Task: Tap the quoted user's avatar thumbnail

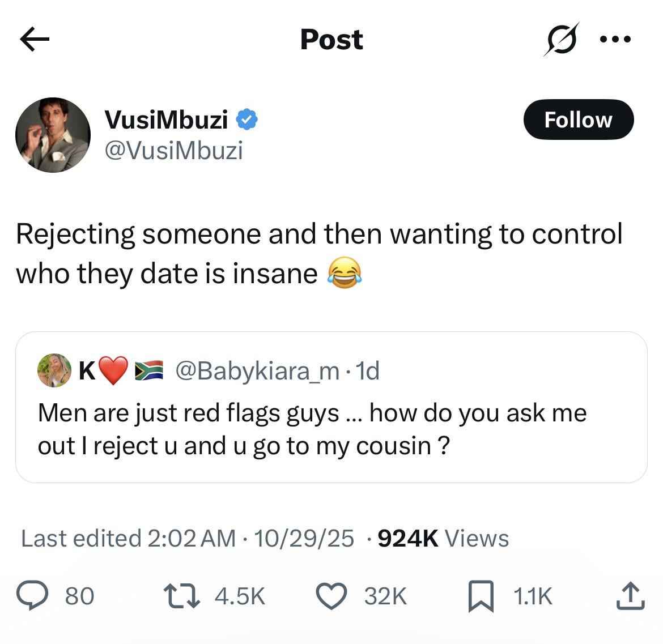Action: point(54,371)
